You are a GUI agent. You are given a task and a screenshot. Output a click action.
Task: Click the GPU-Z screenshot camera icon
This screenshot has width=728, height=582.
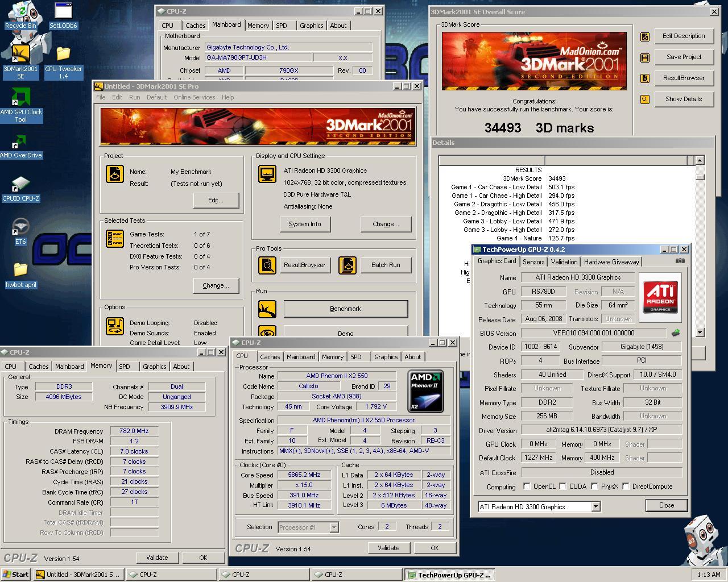tap(680, 261)
